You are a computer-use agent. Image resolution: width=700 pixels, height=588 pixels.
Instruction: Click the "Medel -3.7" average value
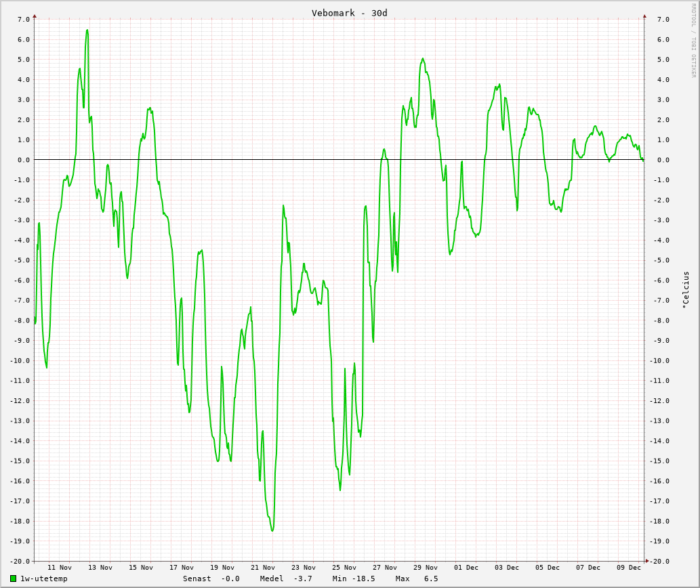coord(286,579)
